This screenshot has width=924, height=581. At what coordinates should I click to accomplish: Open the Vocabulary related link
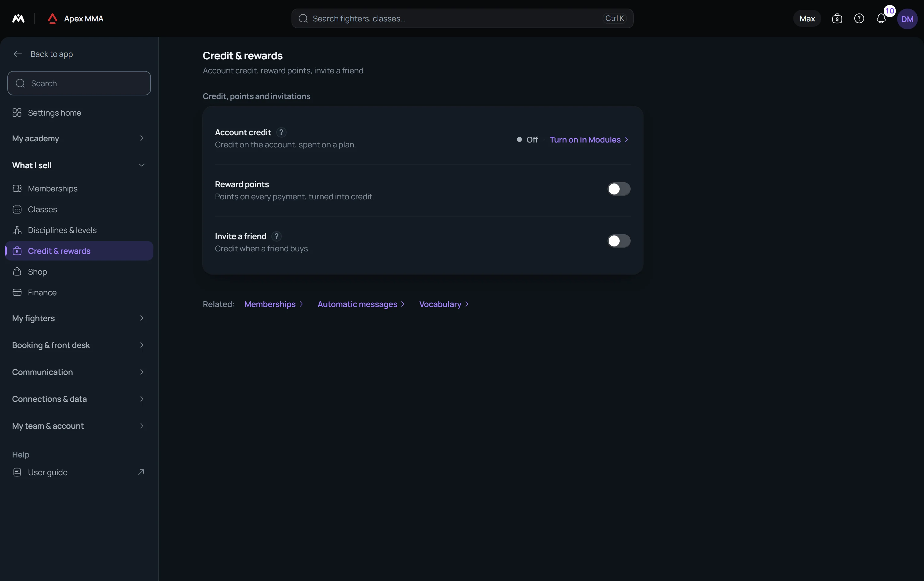(444, 304)
